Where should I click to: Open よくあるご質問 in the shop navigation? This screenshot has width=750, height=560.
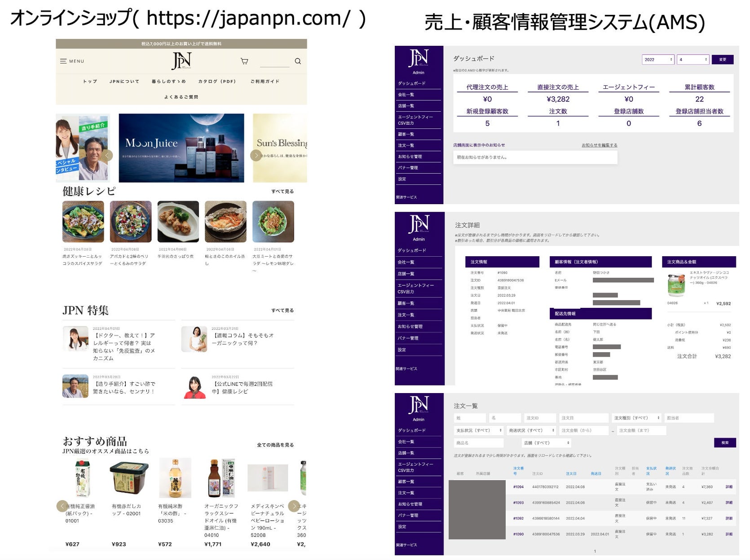181,97
